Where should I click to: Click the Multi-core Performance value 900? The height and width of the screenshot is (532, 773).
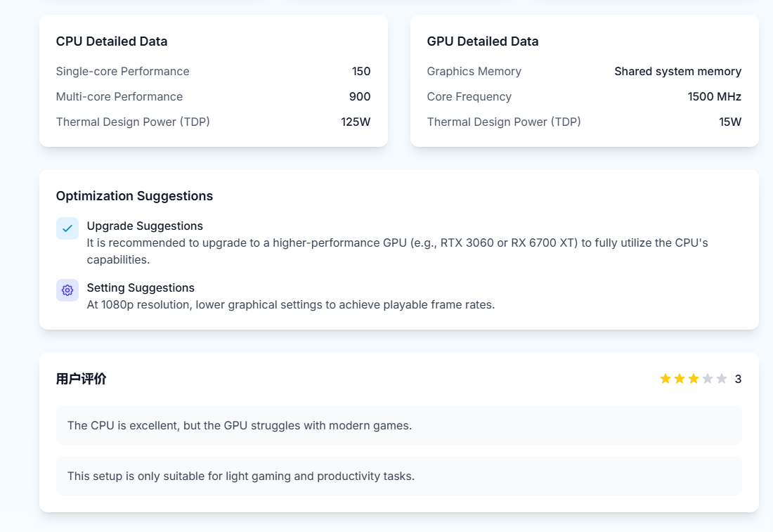(x=360, y=97)
